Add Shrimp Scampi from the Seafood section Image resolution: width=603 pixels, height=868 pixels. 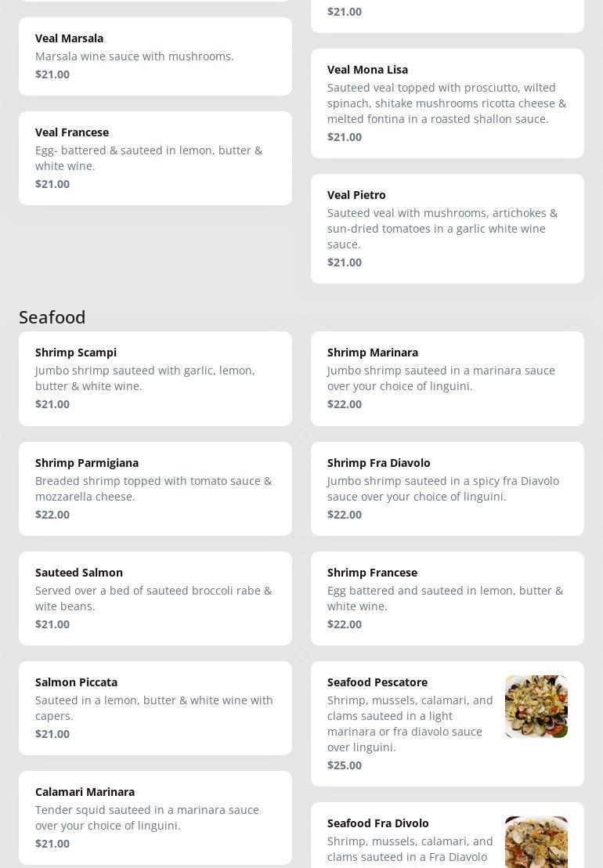pyautogui.click(x=155, y=378)
